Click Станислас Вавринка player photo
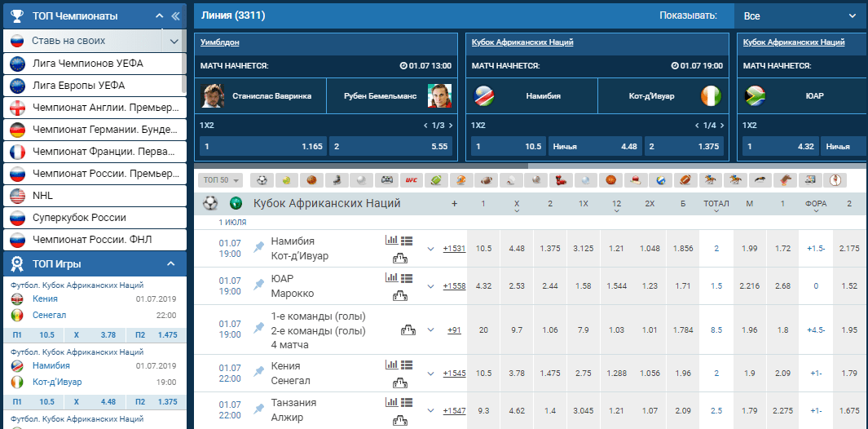The height and width of the screenshot is (429, 868). coord(213,96)
